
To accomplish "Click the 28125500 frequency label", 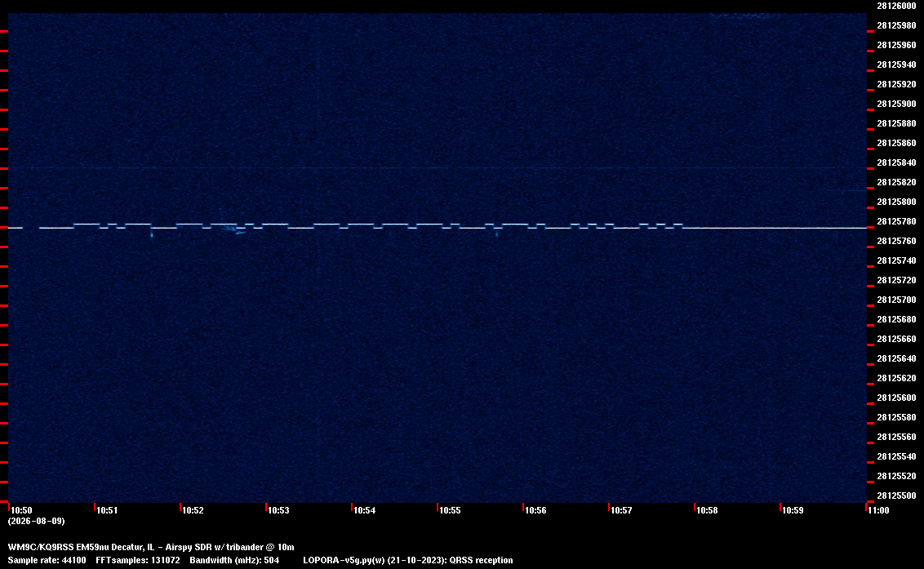I will (x=896, y=496).
